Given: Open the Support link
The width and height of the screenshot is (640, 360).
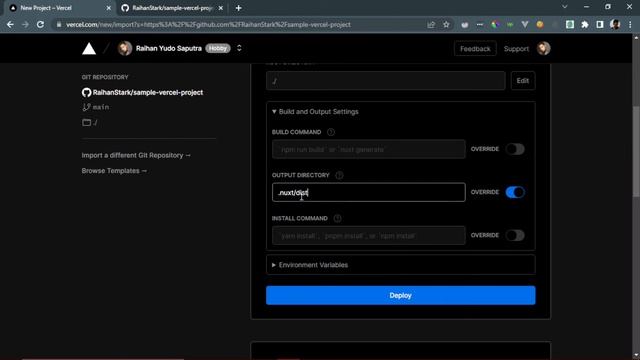Looking at the screenshot, I should click(x=516, y=49).
